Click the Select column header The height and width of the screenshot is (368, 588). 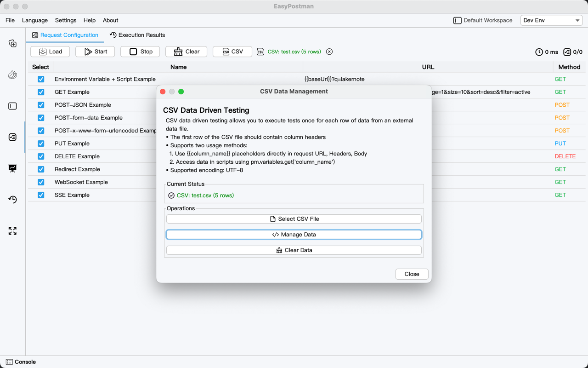coord(40,67)
